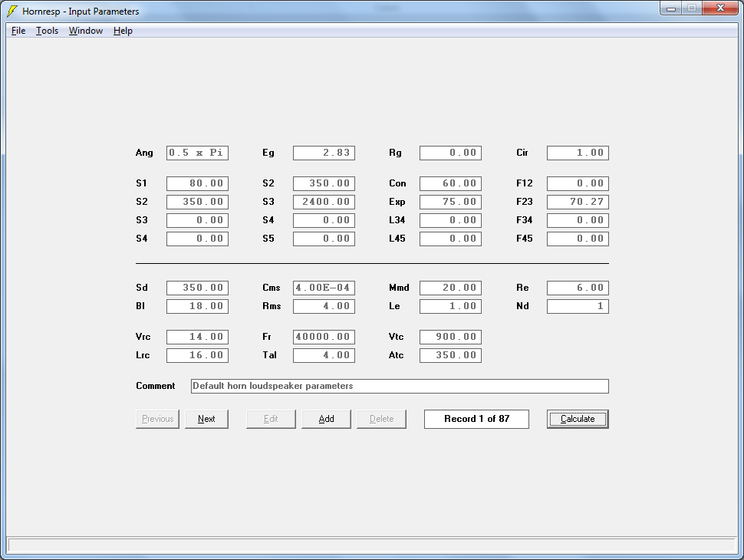This screenshot has width=744, height=560.
Task: Click the F34 input field
Action: 578,220
